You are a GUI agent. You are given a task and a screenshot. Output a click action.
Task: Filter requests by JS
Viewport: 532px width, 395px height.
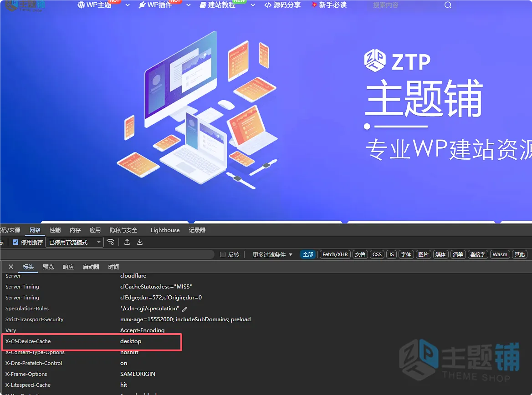[x=391, y=254]
